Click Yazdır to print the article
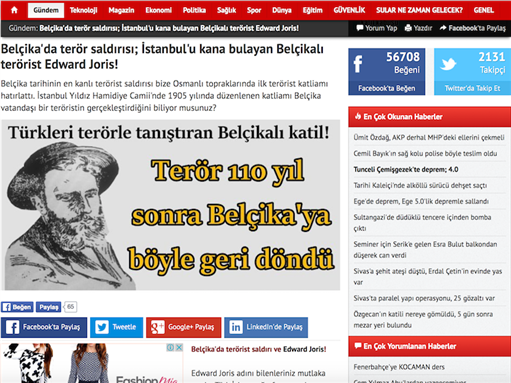This screenshot has height=383, width=511. [418, 28]
